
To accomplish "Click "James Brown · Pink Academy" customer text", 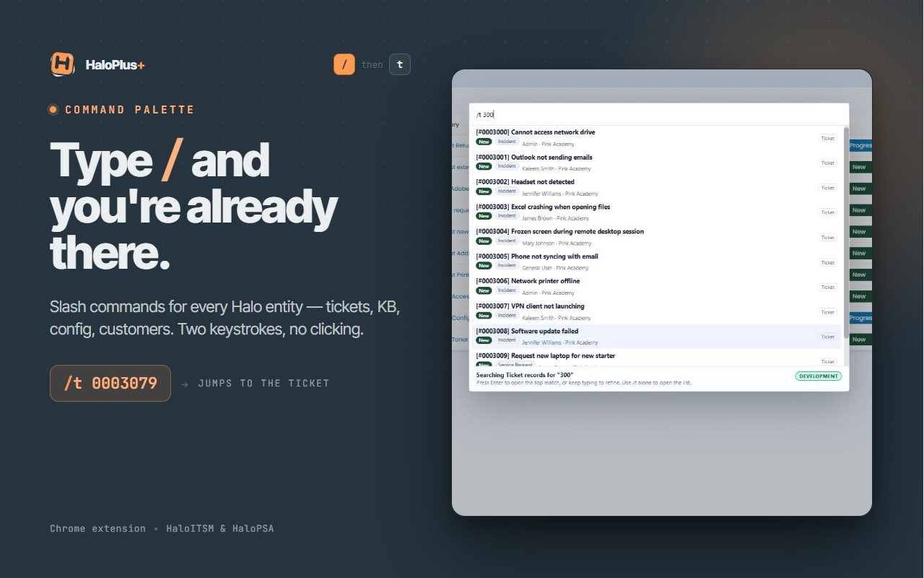I will tap(556, 218).
